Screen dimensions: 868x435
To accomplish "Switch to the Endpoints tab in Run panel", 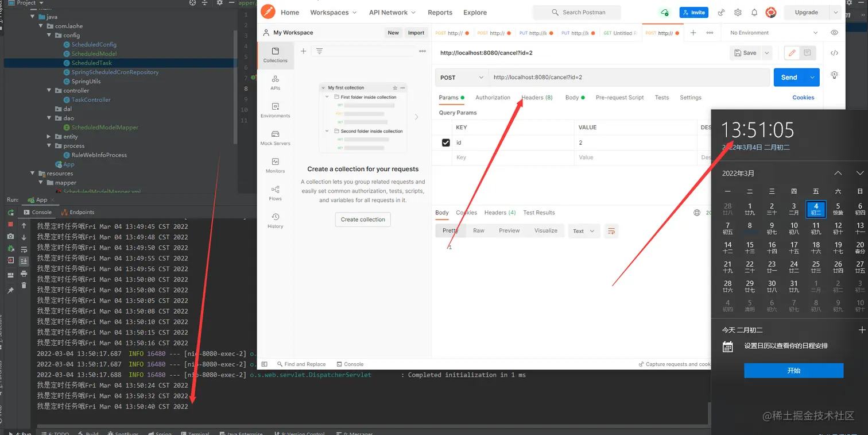I will point(78,212).
